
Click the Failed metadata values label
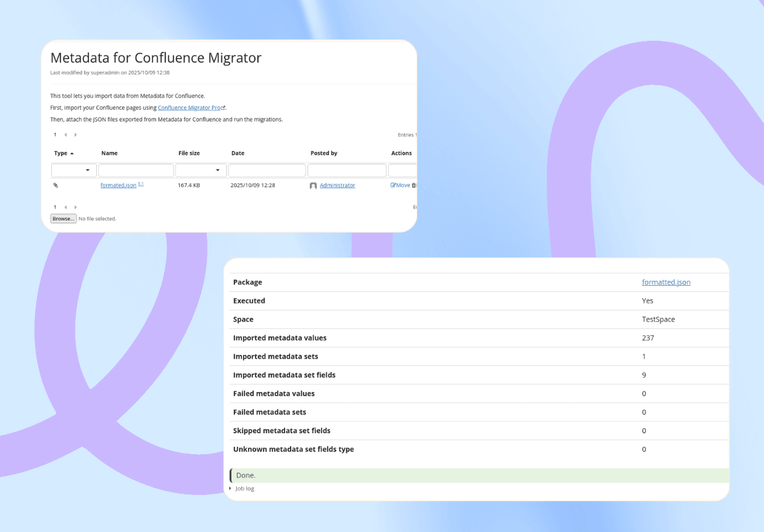point(274,393)
